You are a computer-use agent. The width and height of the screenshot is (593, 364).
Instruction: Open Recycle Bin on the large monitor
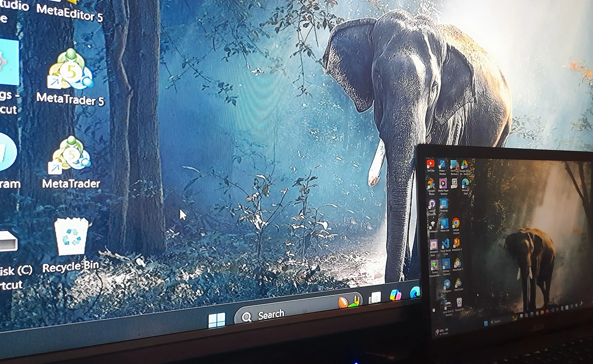coord(71,245)
